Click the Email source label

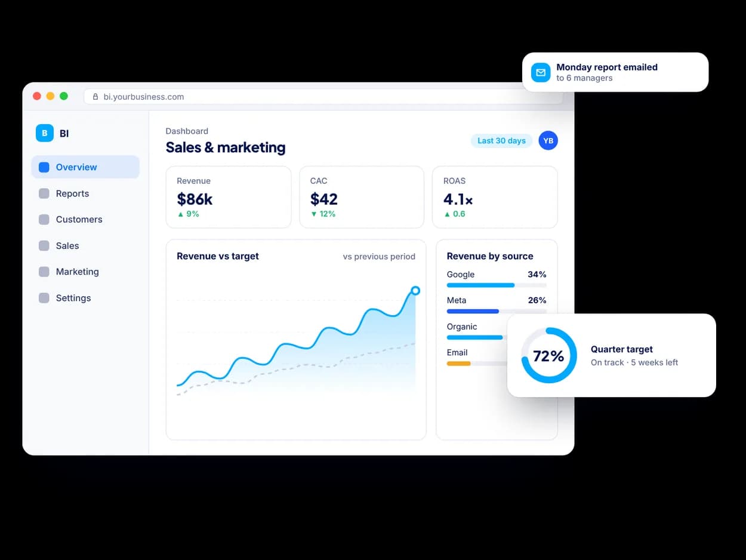tap(457, 352)
